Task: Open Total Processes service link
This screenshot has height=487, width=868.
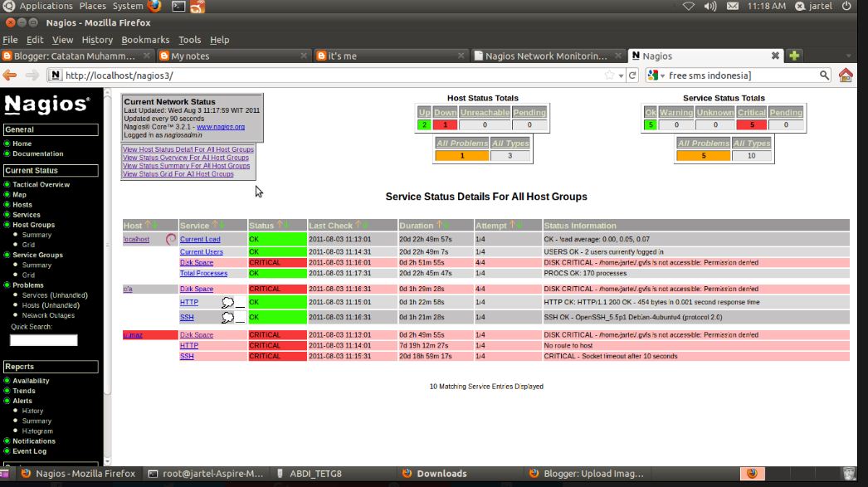Action: click(203, 273)
